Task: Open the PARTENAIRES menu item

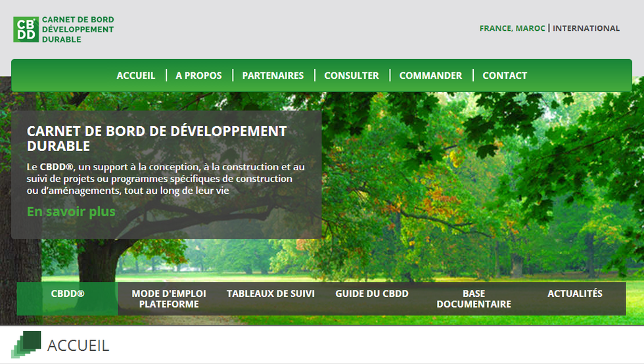Action: tap(273, 76)
